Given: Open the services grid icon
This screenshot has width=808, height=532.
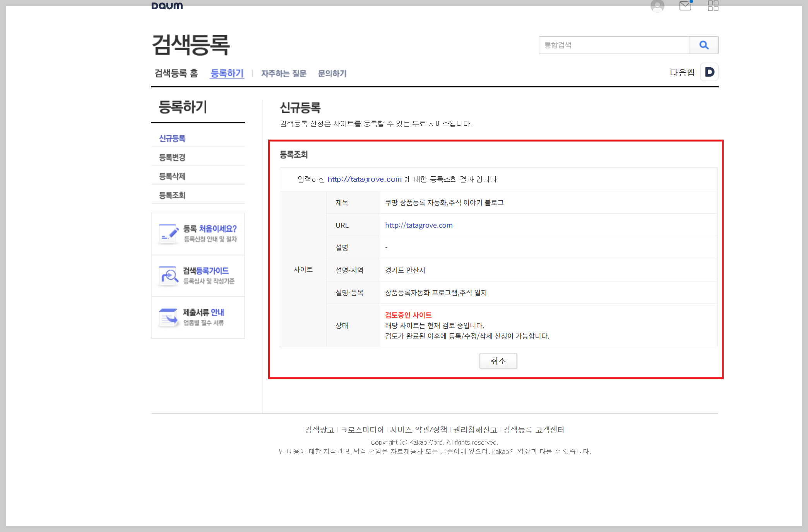Looking at the screenshot, I should point(713,6).
